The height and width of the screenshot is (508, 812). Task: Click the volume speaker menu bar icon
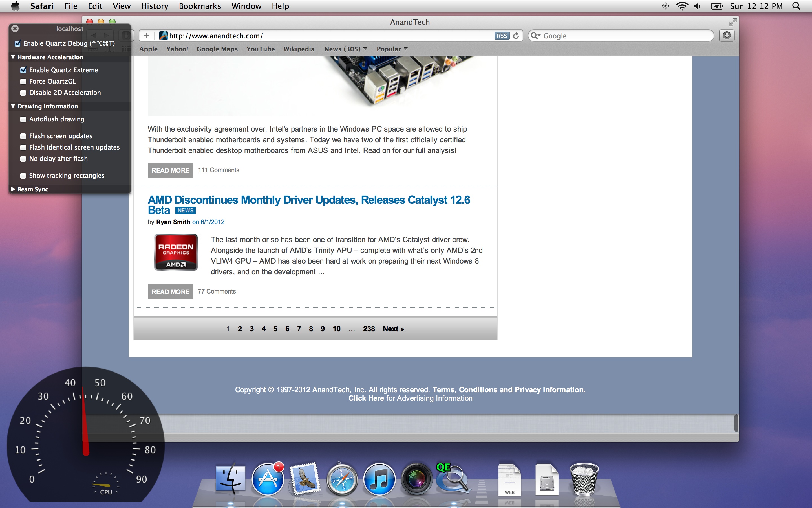698,6
